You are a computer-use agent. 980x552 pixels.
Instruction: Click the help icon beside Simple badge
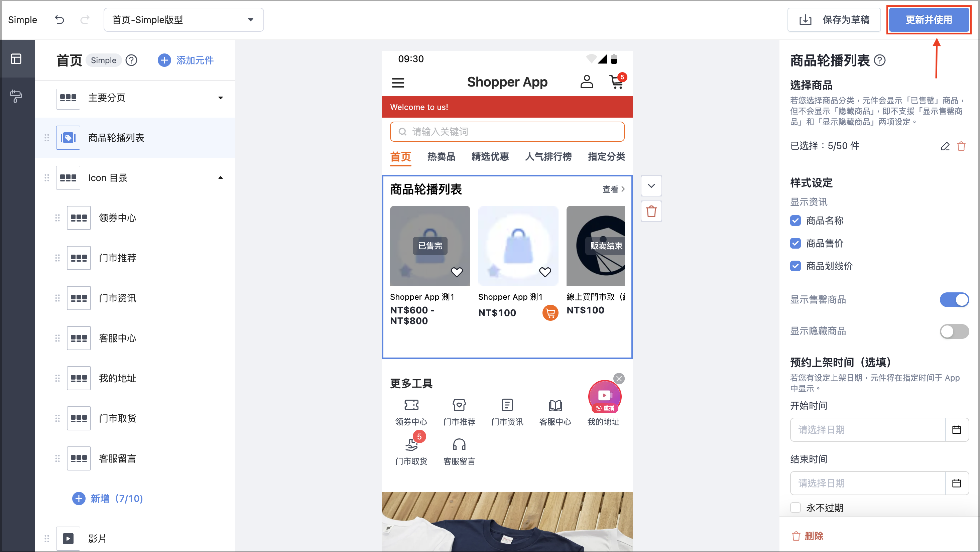131,60
